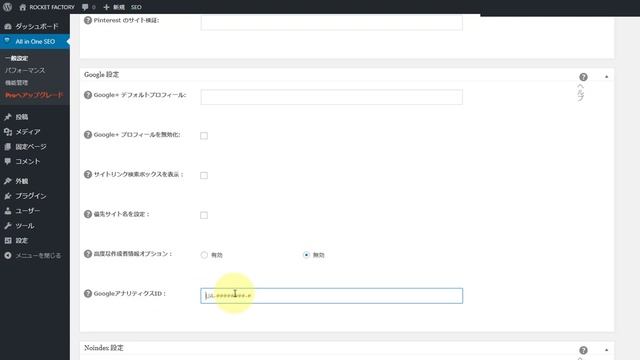The height and width of the screenshot is (360, 640).
Task: Click the Google 設定 section heading
Action: 102,75
